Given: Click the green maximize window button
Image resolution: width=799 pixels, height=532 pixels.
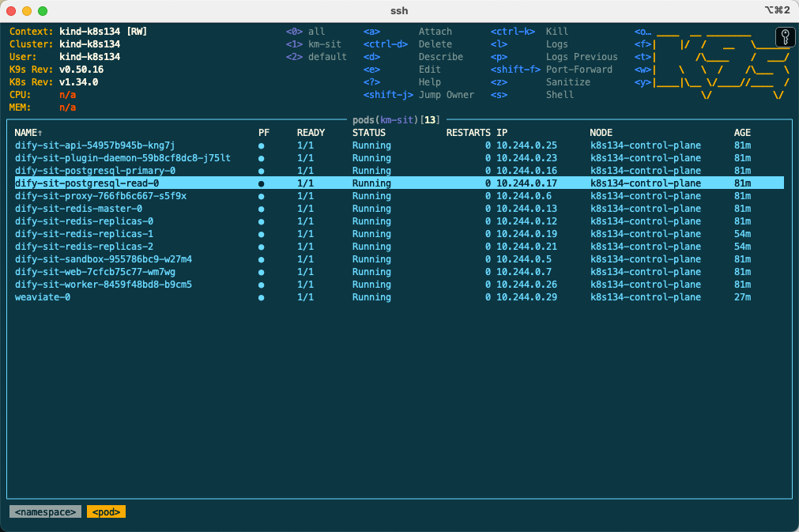Looking at the screenshot, I should [x=43, y=11].
